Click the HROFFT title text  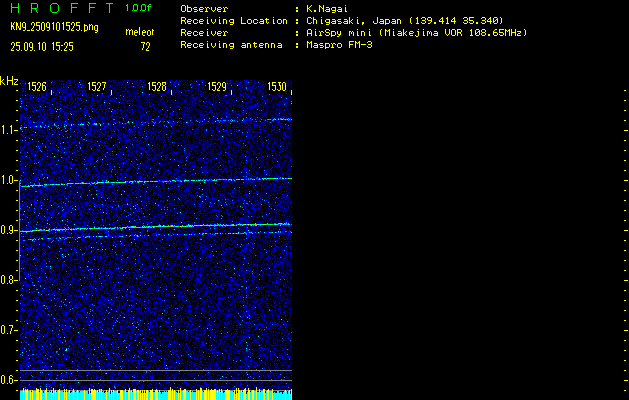point(62,8)
